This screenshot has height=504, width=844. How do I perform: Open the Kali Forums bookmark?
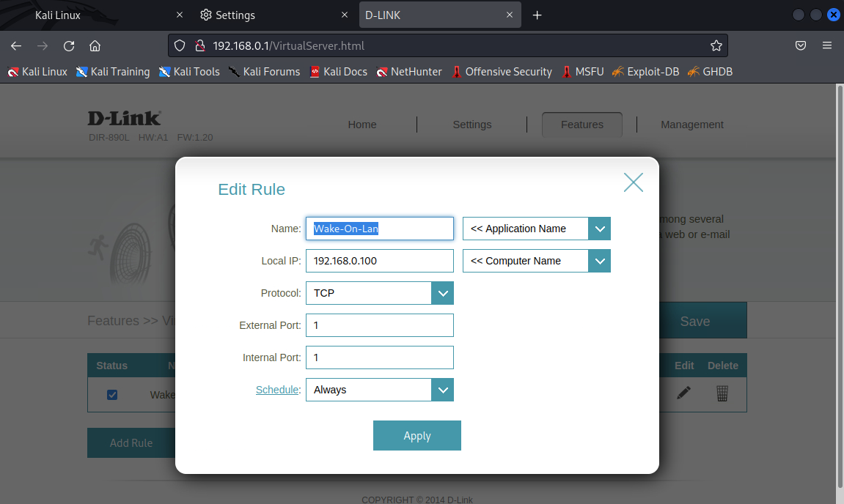(x=264, y=72)
